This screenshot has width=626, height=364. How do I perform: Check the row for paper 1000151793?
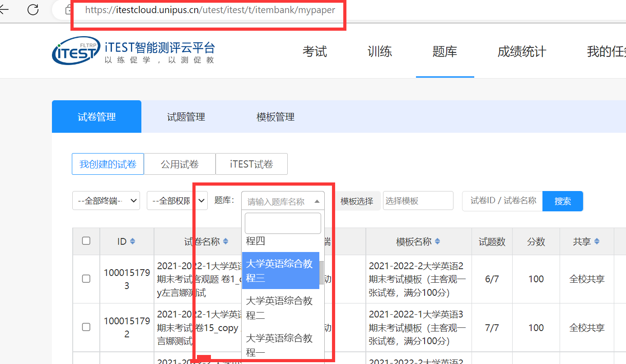pyautogui.click(x=86, y=279)
